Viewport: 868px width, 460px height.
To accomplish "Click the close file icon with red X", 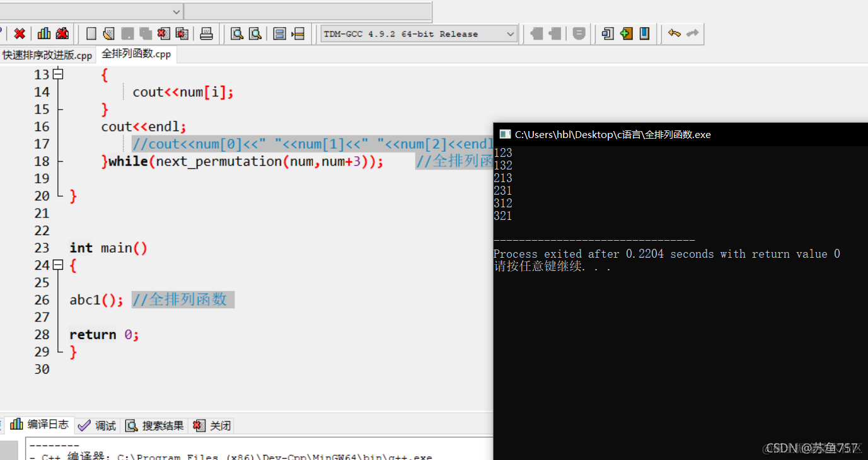I will pyautogui.click(x=164, y=33).
